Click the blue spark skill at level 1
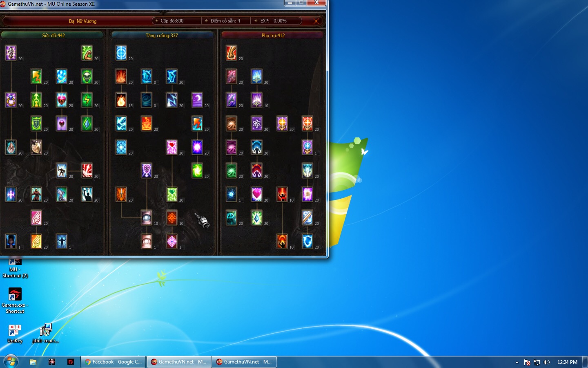Image resolution: width=588 pixels, height=368 pixels. pyautogui.click(x=232, y=194)
